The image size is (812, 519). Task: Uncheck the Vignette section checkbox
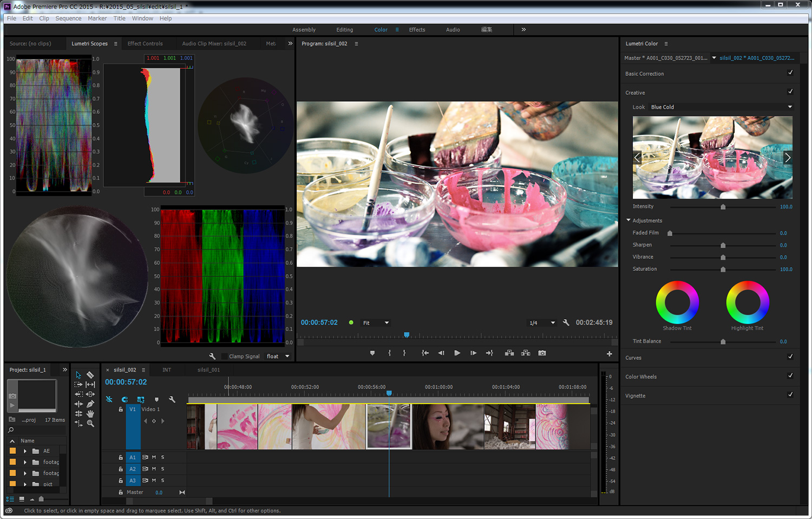[790, 395]
